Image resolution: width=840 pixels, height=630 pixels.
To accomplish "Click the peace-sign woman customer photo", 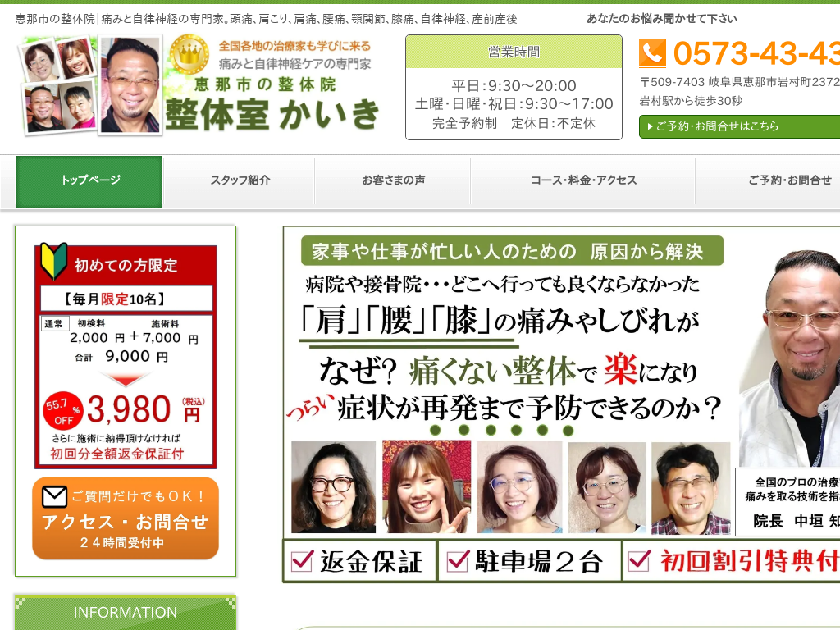I will 427,487.
